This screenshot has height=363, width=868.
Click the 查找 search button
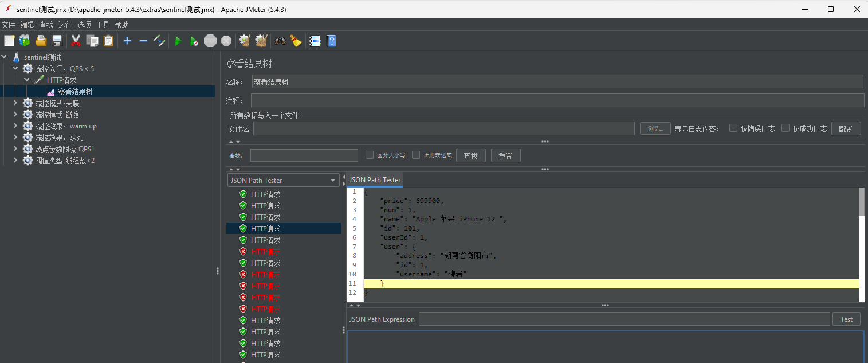471,155
